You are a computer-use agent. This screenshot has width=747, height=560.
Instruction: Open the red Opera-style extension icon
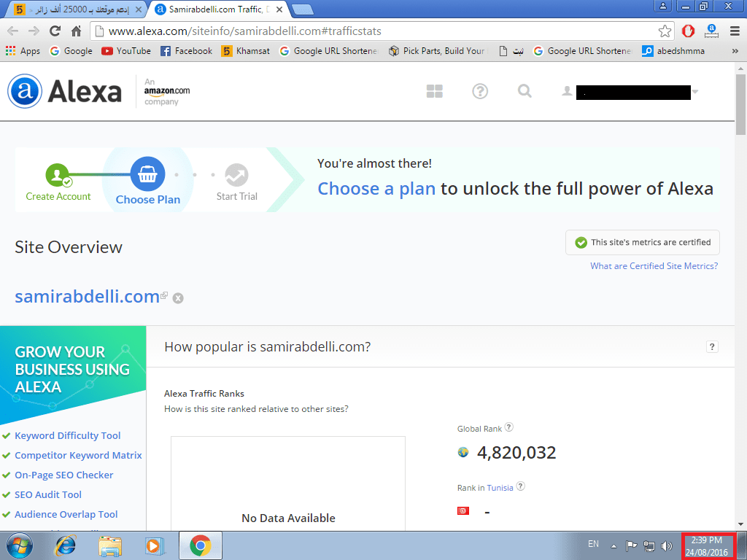coord(688,31)
